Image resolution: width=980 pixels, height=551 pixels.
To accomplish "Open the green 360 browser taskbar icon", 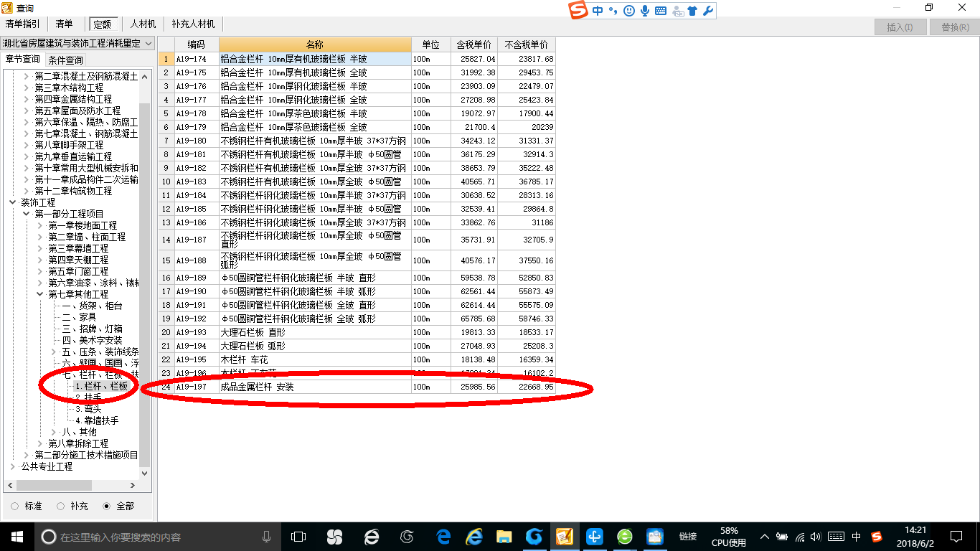I will (x=625, y=537).
